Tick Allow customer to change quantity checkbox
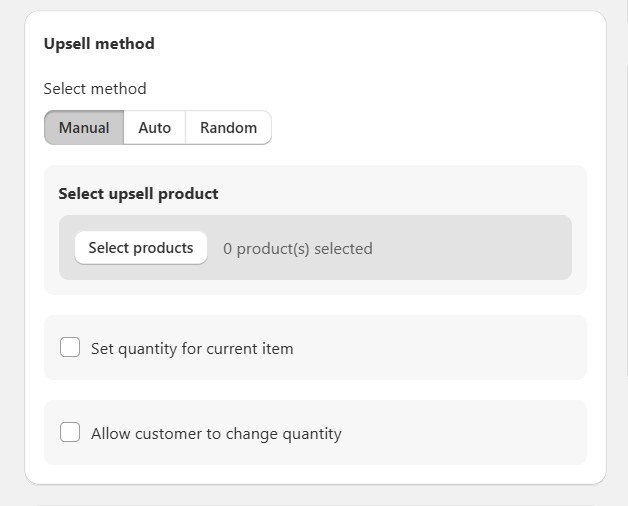This screenshot has width=628, height=506. click(70, 433)
